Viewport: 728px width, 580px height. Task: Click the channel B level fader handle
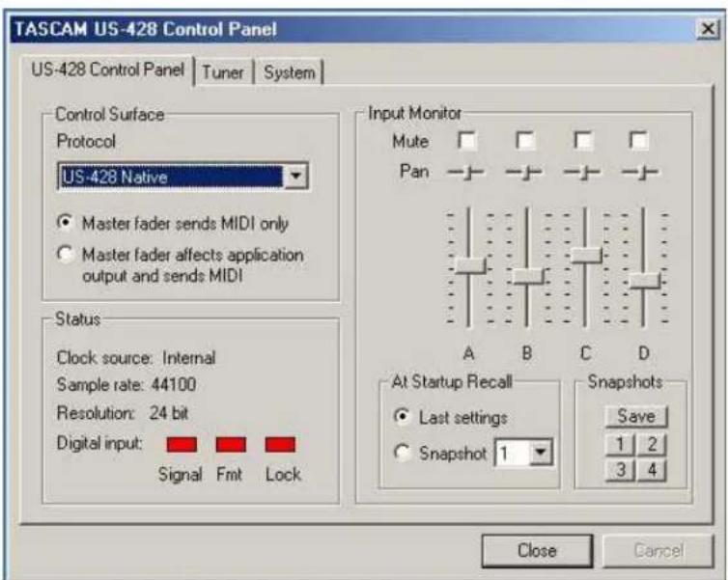pos(528,277)
